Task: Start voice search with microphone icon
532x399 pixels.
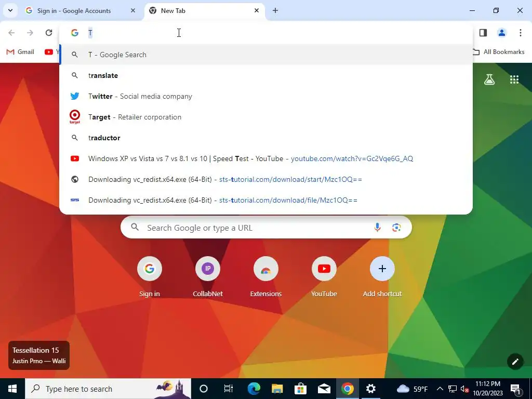Action: coord(377,228)
